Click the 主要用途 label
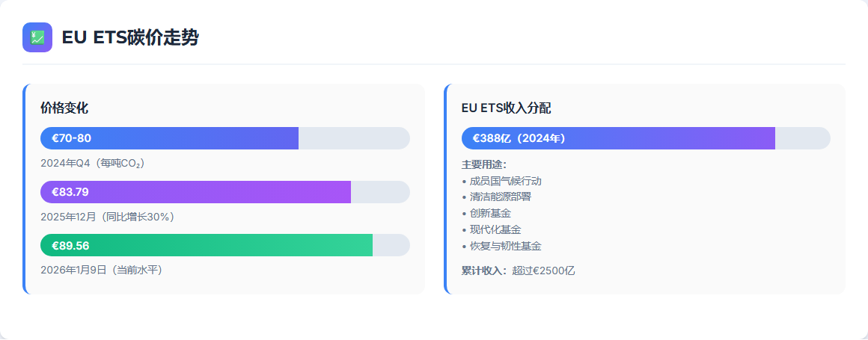Screen dimensions: 868x340 (x=484, y=164)
